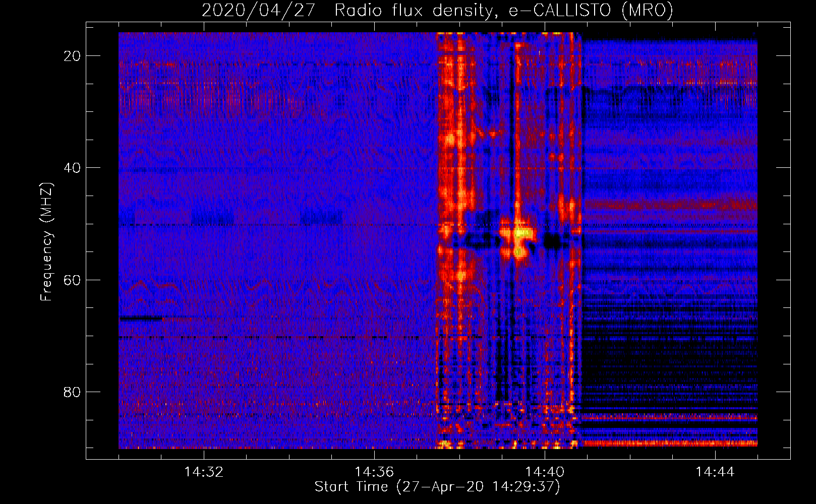
Task: Select the 14:40 time tick label
Action: pos(545,472)
